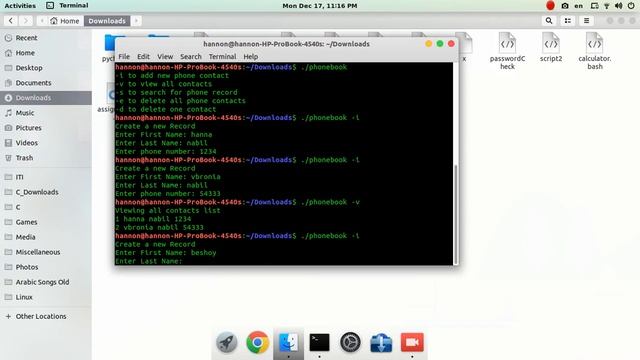Select Downloads in the sidebar
Viewport: 640px width, 360px height.
[x=46, y=98]
